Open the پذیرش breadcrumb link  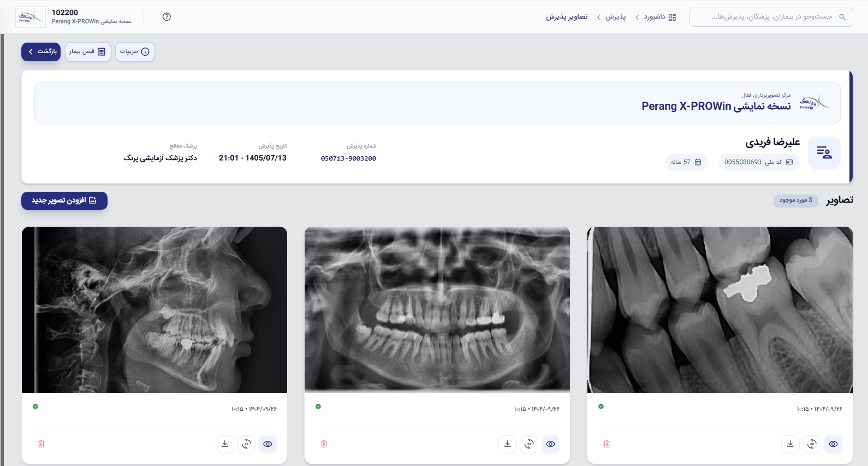coord(615,17)
